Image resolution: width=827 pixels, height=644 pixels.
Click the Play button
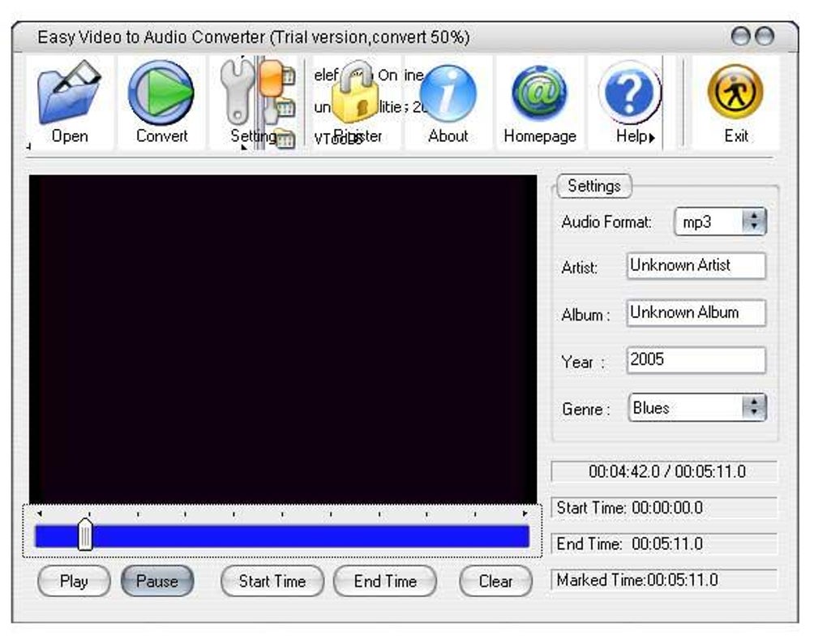74,582
